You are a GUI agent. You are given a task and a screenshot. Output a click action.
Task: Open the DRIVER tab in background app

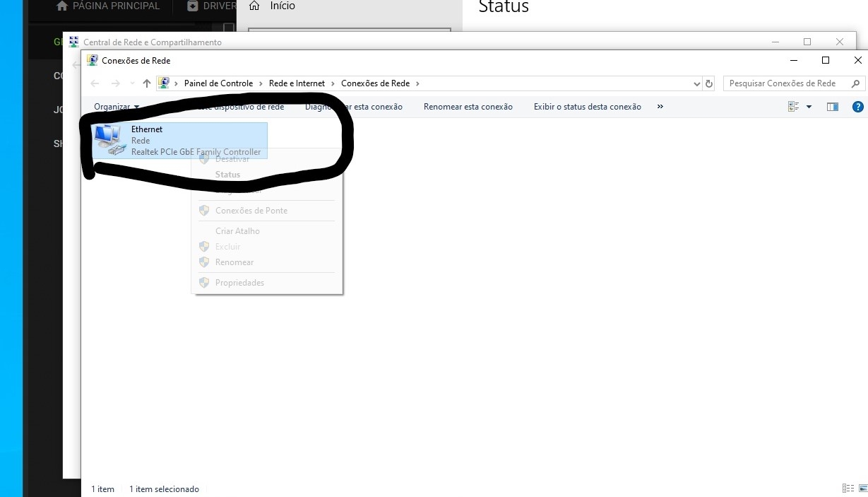(211, 6)
